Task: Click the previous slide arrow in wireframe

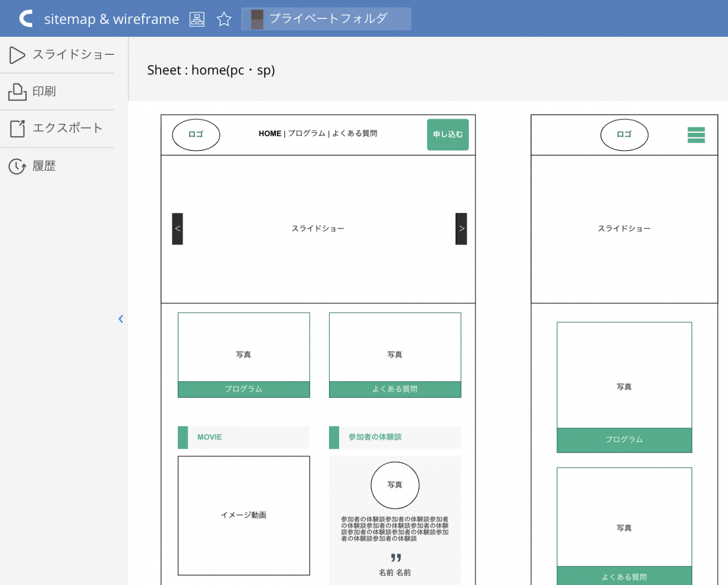Action: (x=178, y=228)
